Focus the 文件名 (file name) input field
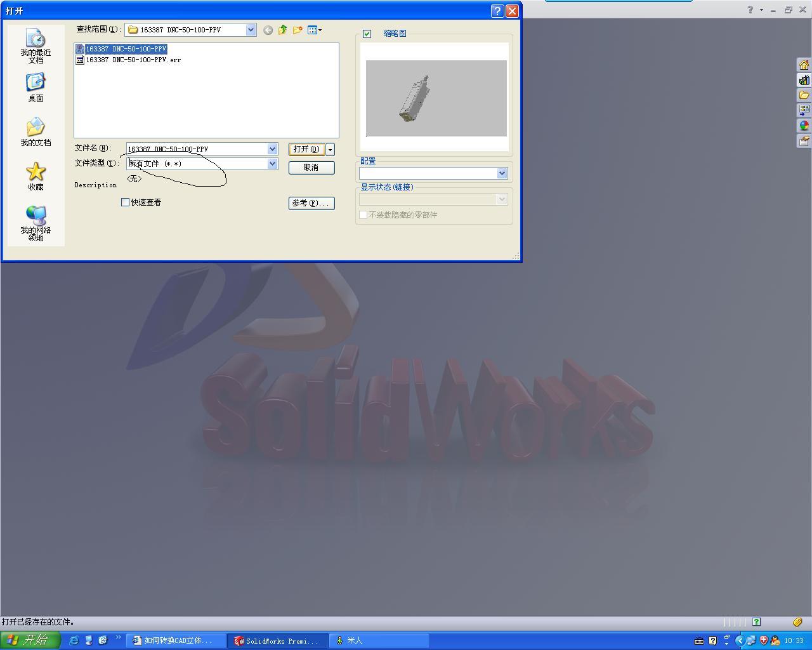 click(x=197, y=149)
